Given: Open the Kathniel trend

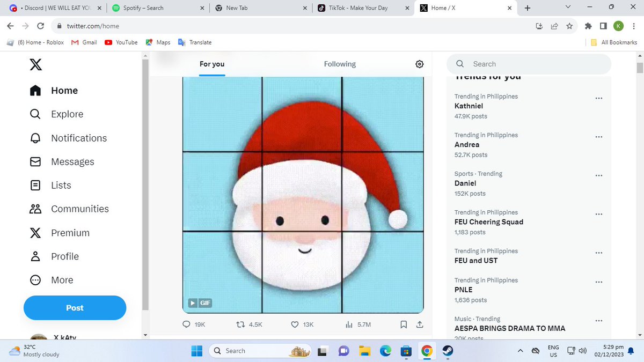Looking at the screenshot, I should (x=469, y=106).
